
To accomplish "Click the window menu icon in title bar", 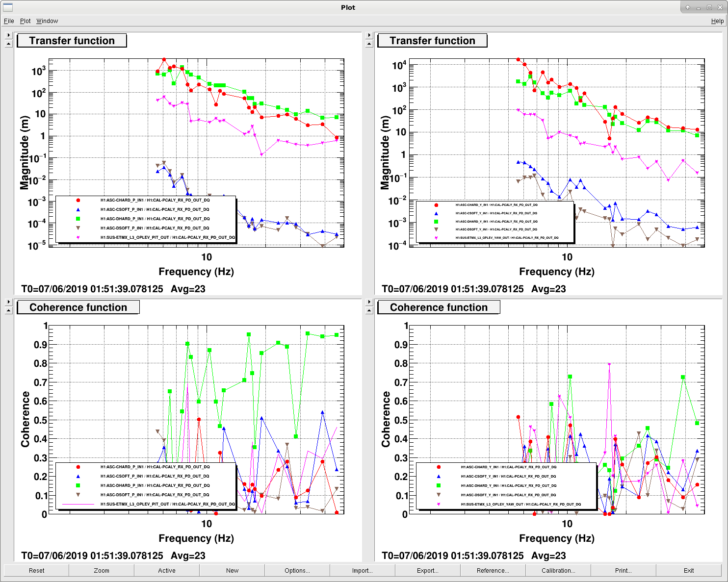I will (x=7, y=7).
